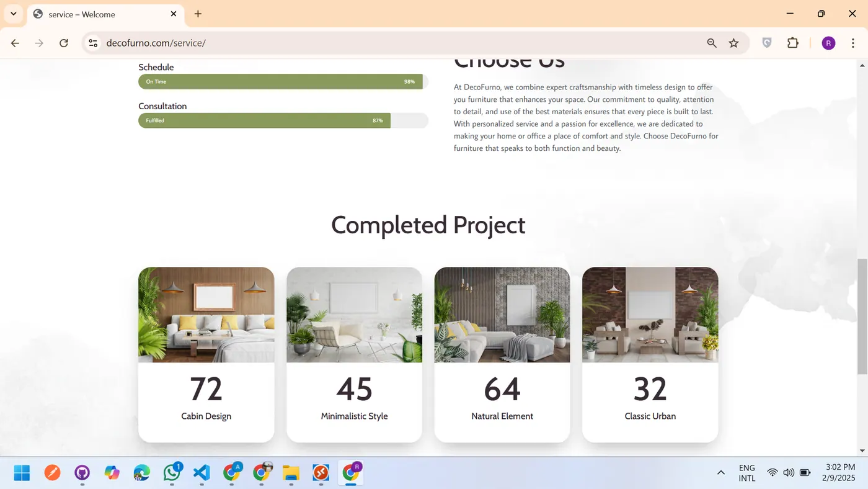868x489 pixels.
Task: Click the Classic Urban room image
Action: pyautogui.click(x=650, y=315)
